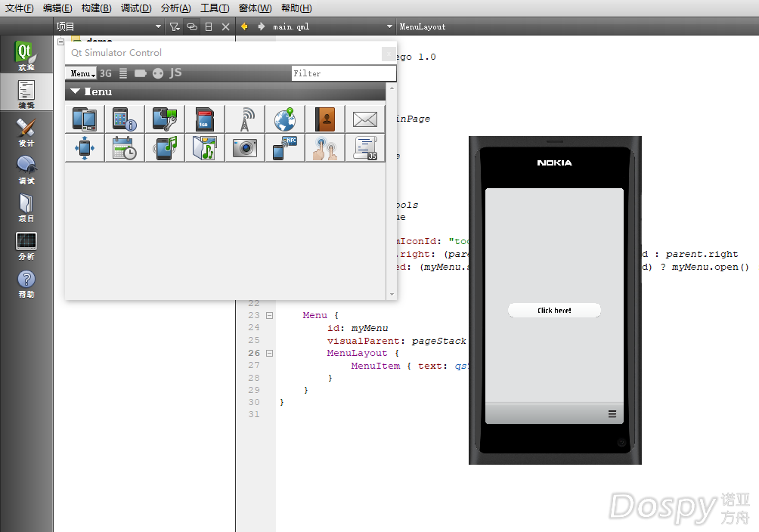
Task: Collapse the Menu section triangle
Action: coord(75,91)
